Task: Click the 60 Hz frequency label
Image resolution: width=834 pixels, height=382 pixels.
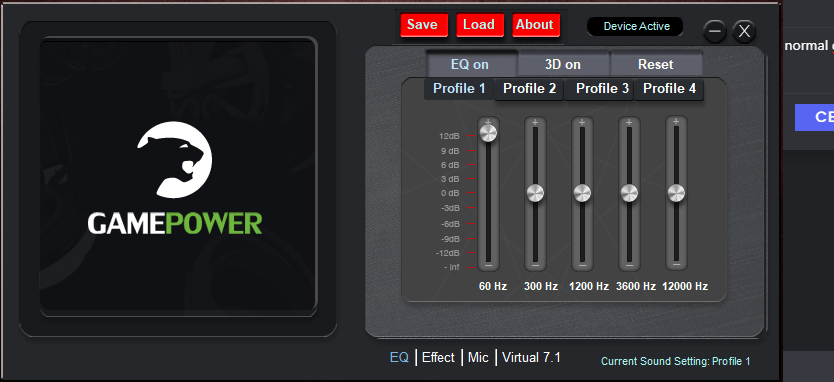Action: click(x=493, y=286)
